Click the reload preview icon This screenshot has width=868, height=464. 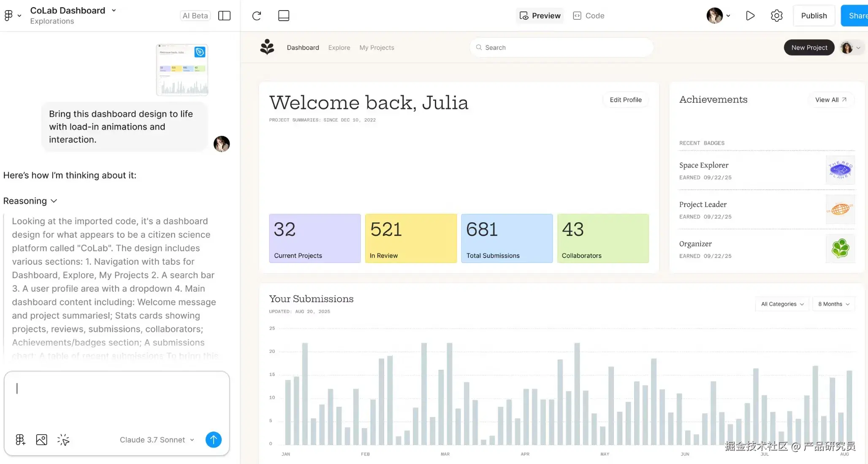257,16
